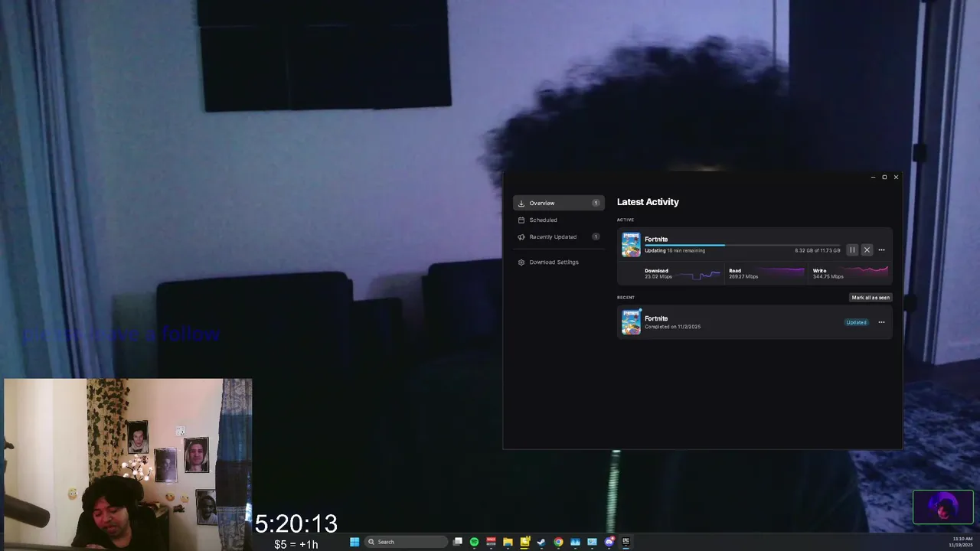Click the Fortnite thumbnail in Active
This screenshot has width=980, height=551.
pyautogui.click(x=631, y=244)
